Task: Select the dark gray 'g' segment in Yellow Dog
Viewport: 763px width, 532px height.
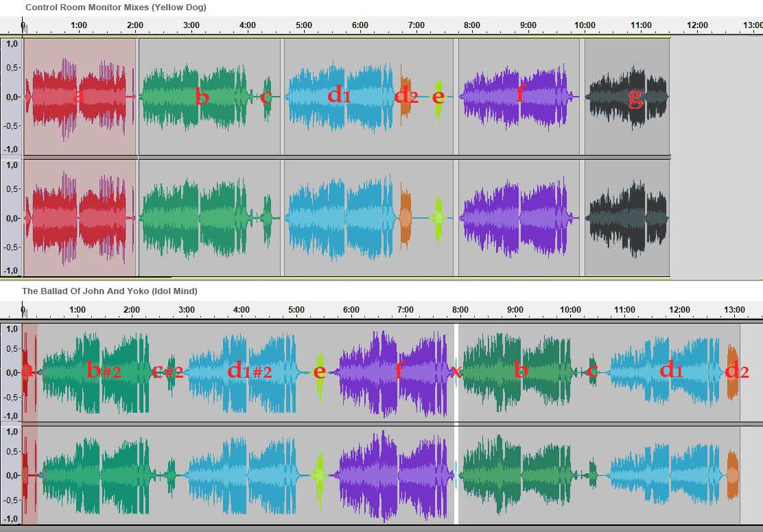Action: pos(635,98)
